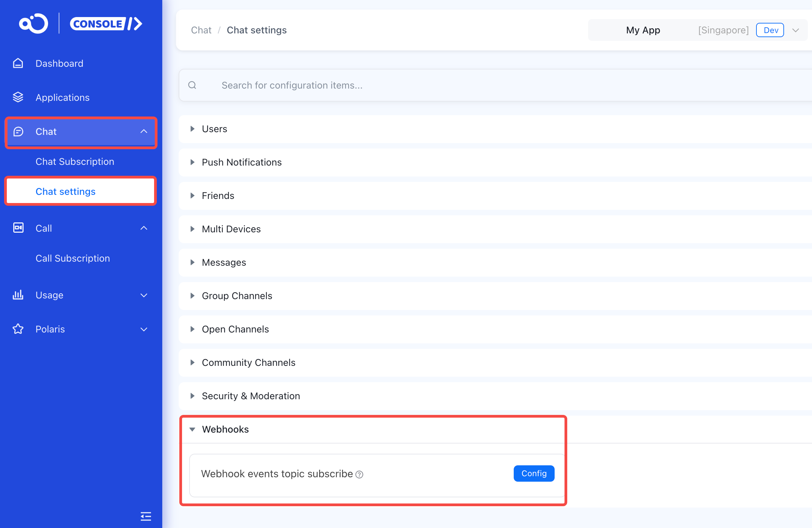Viewport: 812px width, 528px height.
Task: Open Usage via the bar chart icon
Action: [x=18, y=295]
